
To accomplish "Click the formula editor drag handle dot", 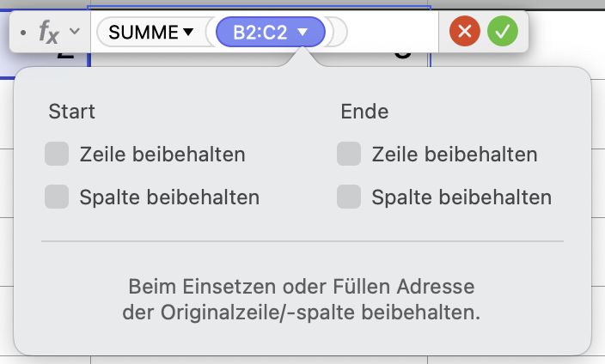I will (x=22, y=33).
